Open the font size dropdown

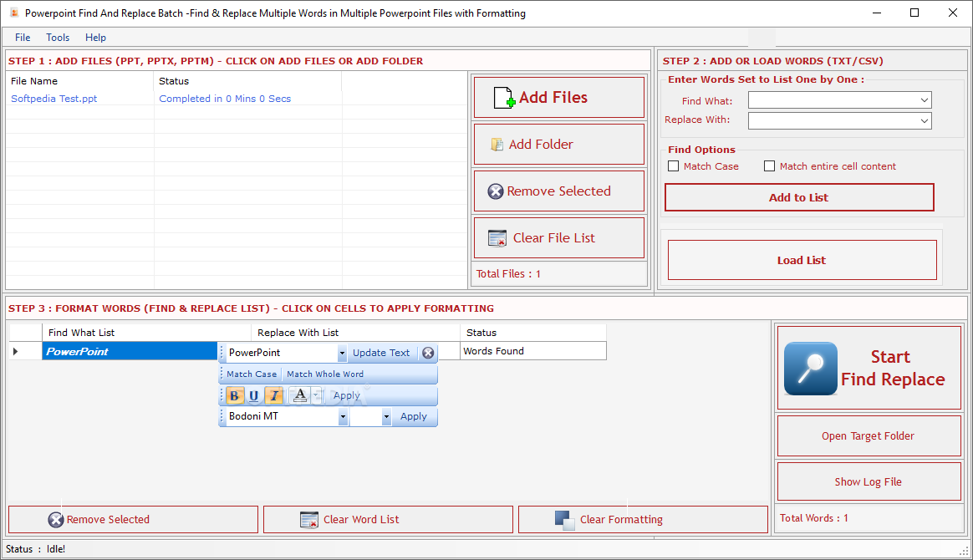pyautogui.click(x=386, y=417)
